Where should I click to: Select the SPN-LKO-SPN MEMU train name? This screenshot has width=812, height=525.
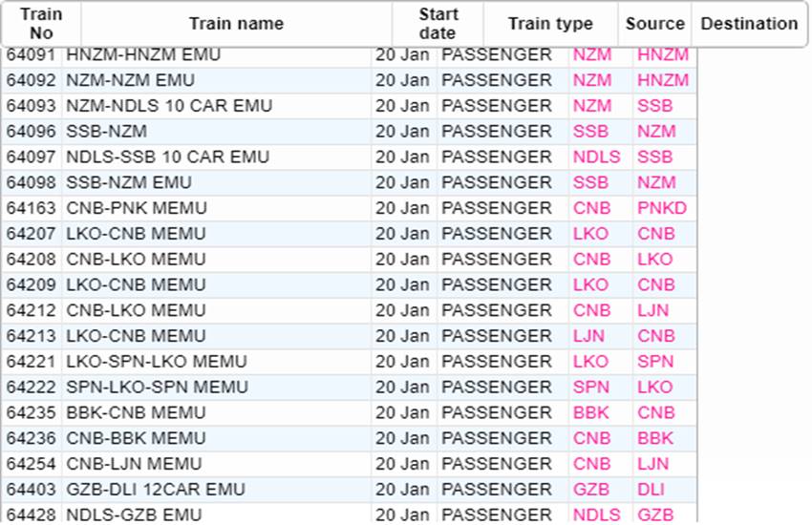click(x=157, y=388)
